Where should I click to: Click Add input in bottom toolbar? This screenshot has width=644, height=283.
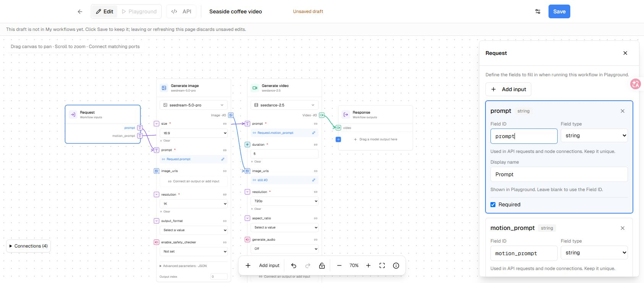[x=263, y=265]
